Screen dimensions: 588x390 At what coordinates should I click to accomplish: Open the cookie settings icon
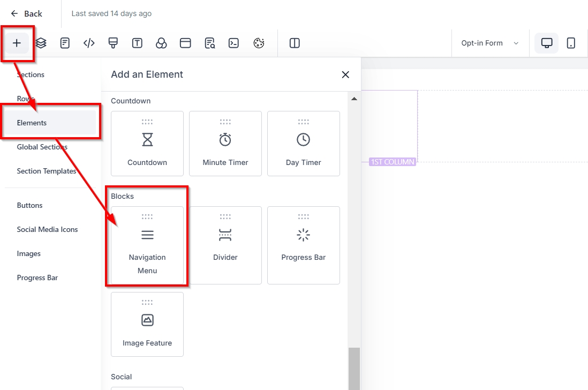(x=259, y=43)
